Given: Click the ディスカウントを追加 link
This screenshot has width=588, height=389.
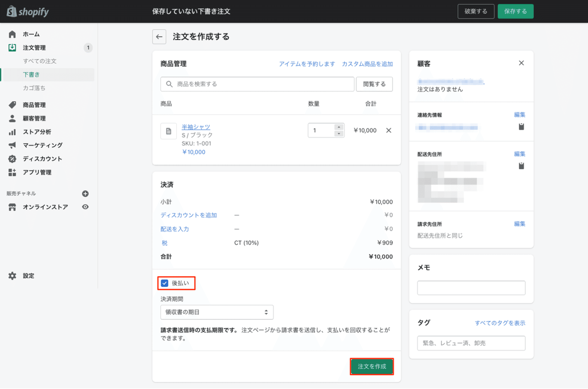Looking at the screenshot, I should point(189,215).
